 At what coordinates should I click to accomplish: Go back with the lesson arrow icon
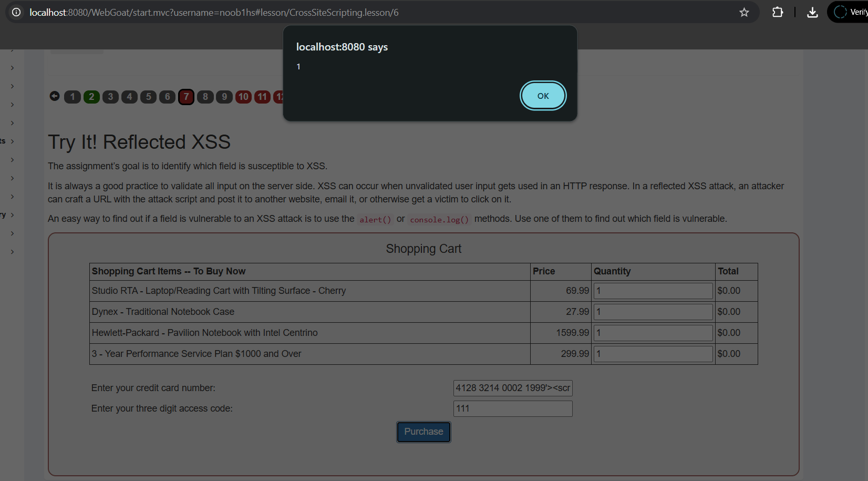pyautogui.click(x=55, y=96)
